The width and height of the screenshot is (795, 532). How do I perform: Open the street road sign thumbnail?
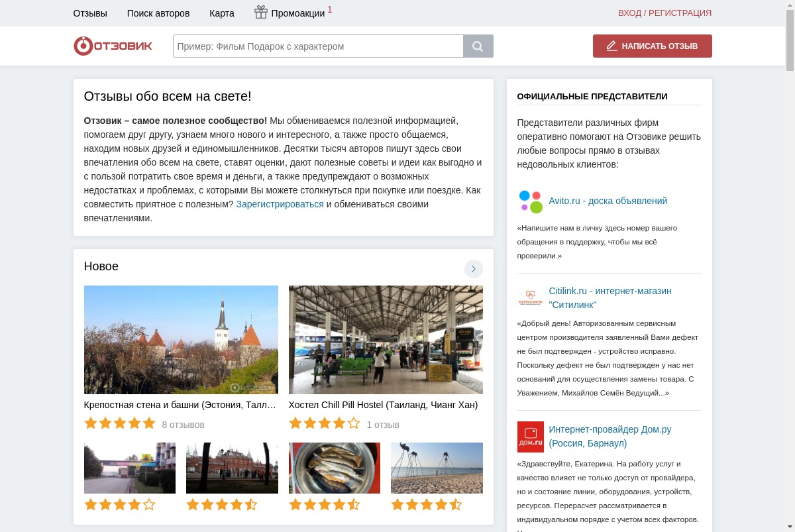point(130,468)
